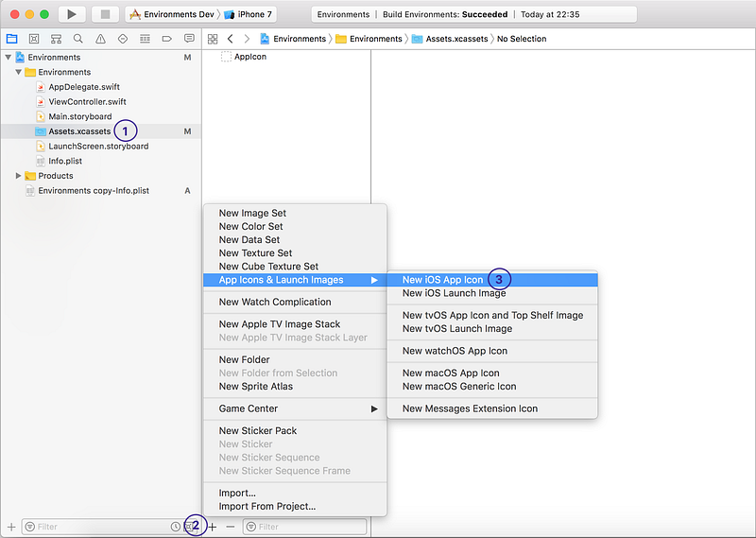
Task: Choose New Texture Set
Action: (295, 252)
